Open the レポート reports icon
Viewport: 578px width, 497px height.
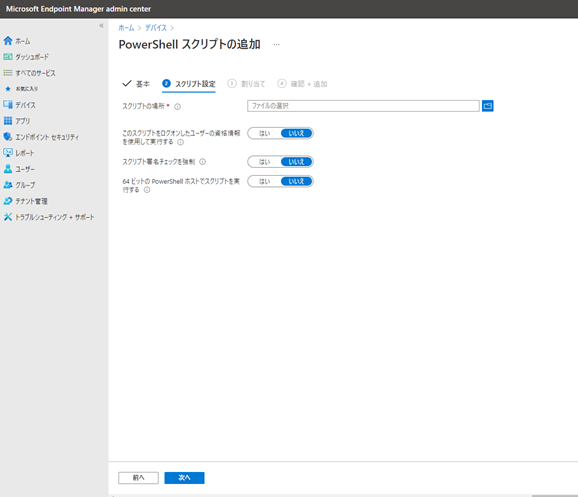point(8,153)
